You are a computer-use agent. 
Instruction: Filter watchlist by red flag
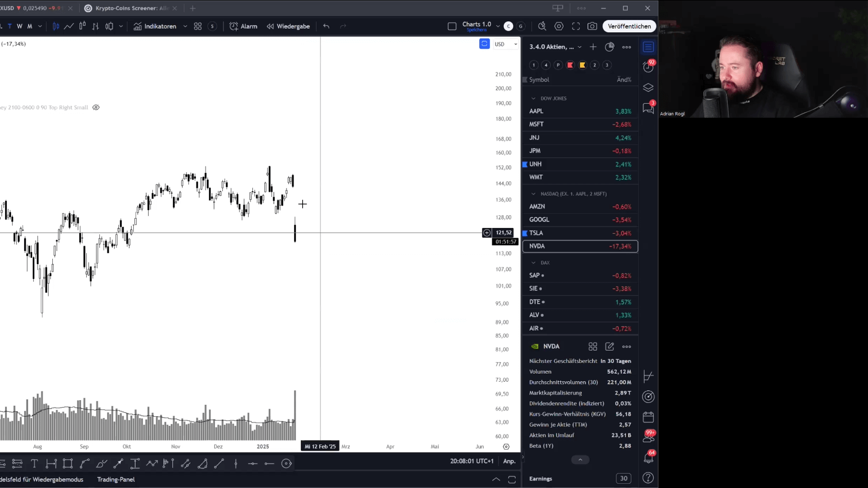(x=570, y=65)
